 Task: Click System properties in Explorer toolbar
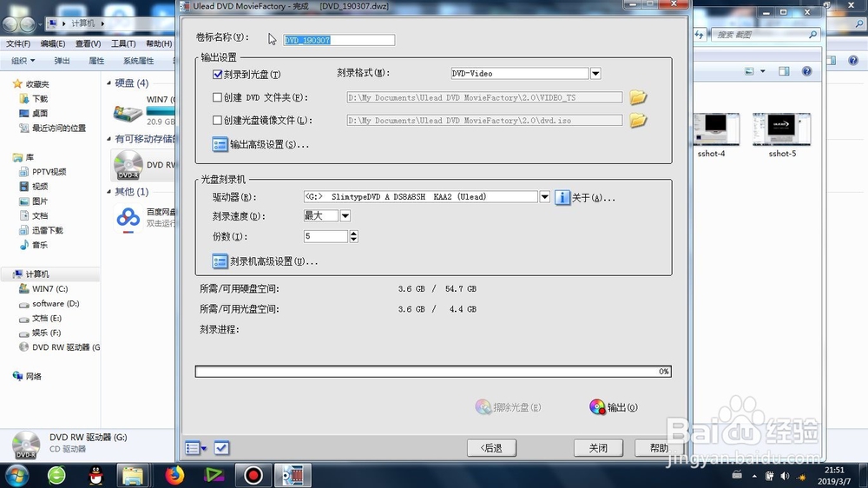pyautogui.click(x=138, y=61)
